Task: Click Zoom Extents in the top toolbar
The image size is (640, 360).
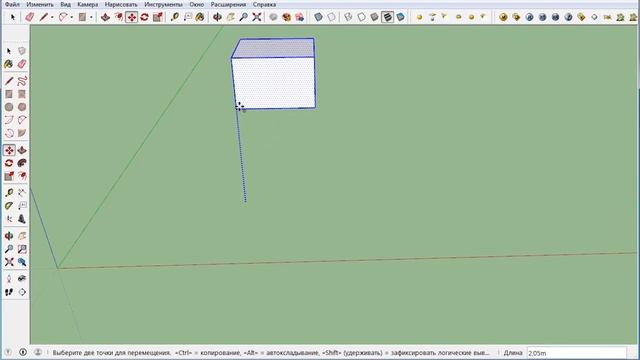Action: 257,17
